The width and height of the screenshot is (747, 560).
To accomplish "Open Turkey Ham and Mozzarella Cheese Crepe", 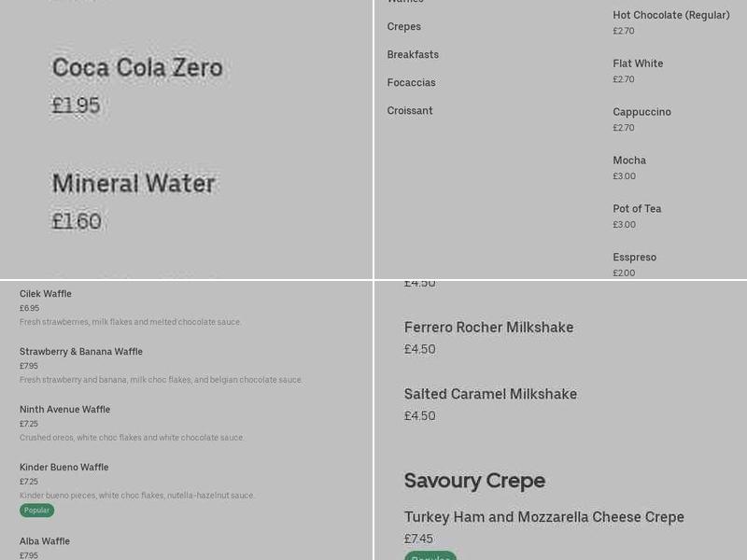I will 543,516.
